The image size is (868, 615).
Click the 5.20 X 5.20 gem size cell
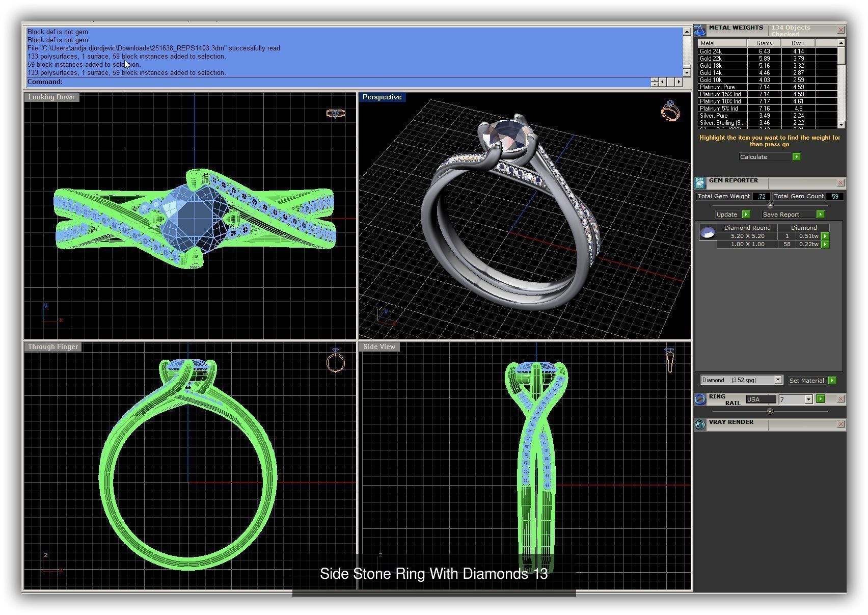click(x=747, y=236)
